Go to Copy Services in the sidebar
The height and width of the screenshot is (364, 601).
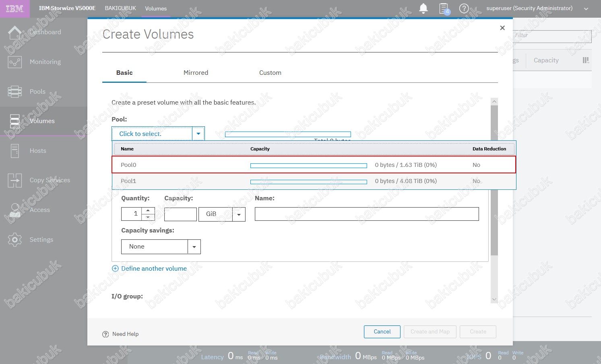(50, 180)
